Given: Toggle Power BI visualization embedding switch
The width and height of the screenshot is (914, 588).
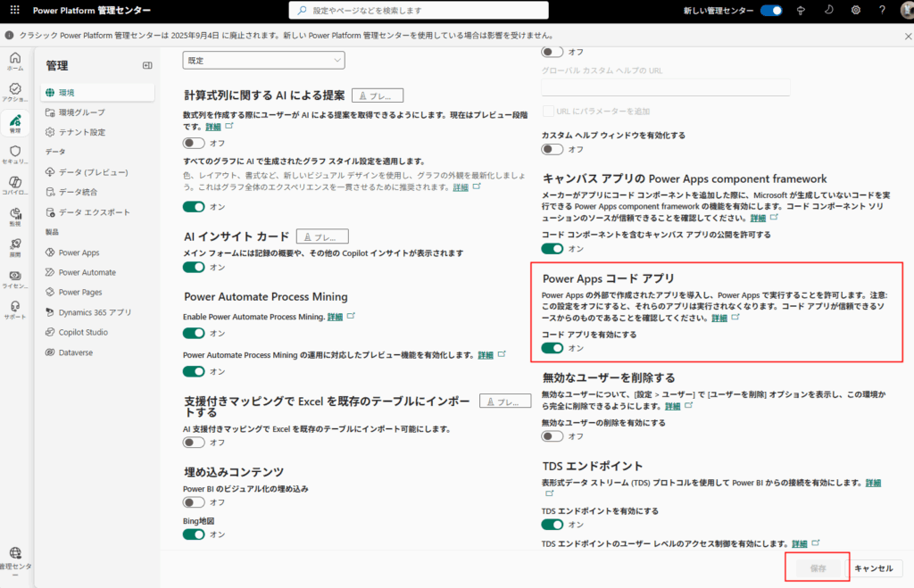Looking at the screenshot, I should point(194,502).
